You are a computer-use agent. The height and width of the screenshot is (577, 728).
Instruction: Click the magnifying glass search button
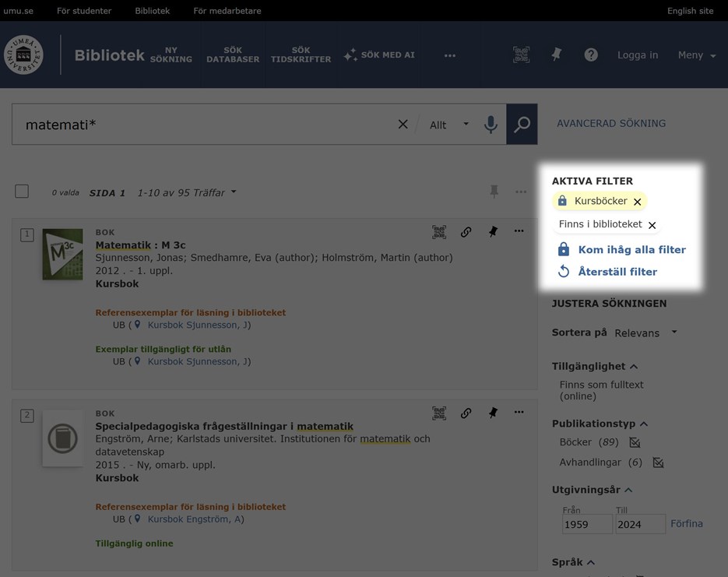pos(522,125)
